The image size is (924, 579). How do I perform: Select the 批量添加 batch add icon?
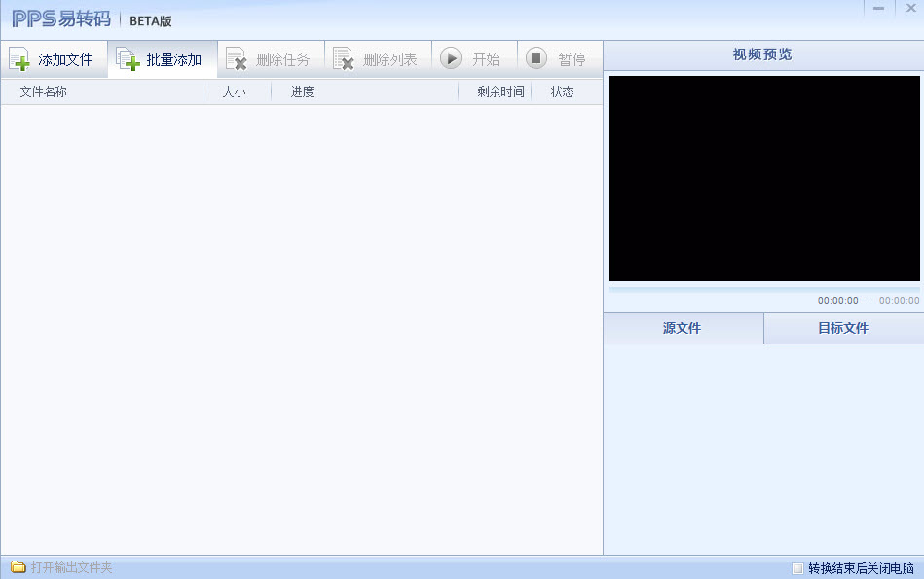tap(129, 57)
